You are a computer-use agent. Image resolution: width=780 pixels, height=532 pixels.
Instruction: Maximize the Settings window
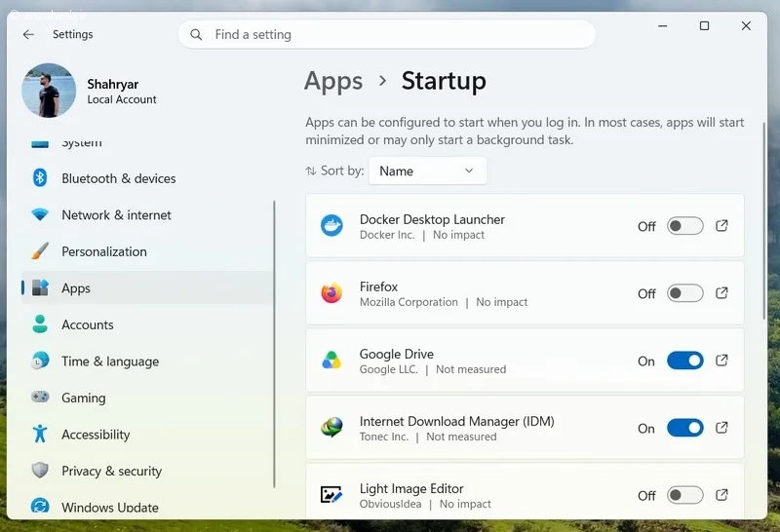[x=704, y=26]
